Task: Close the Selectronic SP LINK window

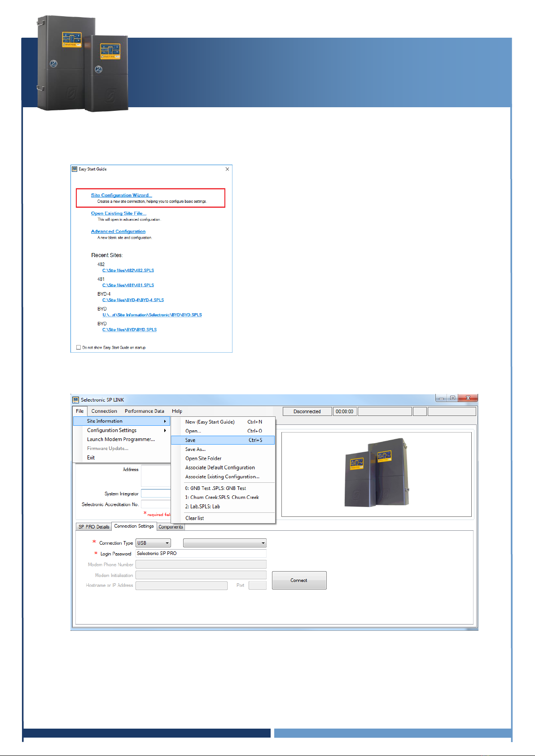Action: pos(468,398)
